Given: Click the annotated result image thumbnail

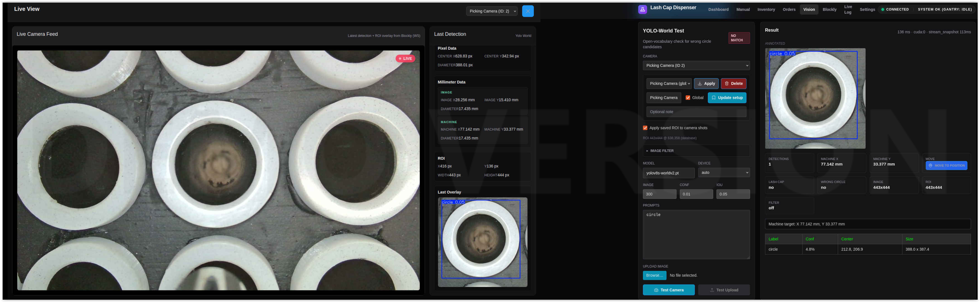Looking at the screenshot, I should (815, 98).
